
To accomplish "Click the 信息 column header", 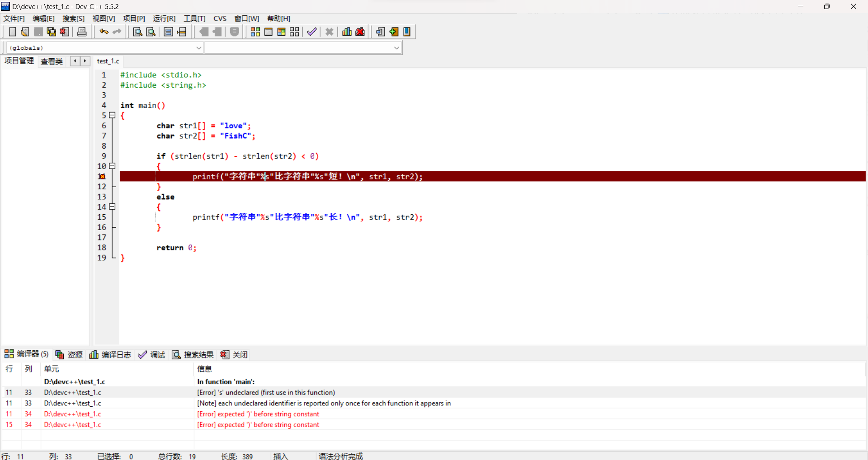I will tap(530, 369).
